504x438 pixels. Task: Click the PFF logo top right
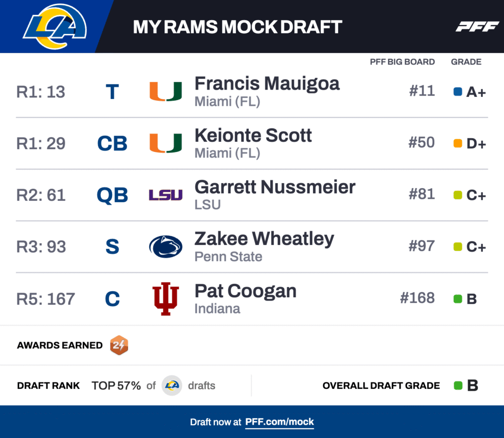point(477,27)
